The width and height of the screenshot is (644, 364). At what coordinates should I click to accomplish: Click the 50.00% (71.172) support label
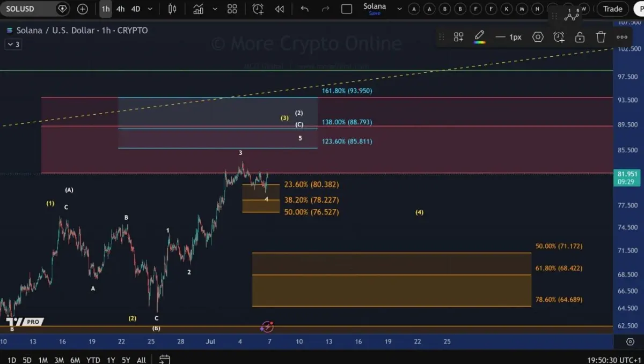point(559,247)
